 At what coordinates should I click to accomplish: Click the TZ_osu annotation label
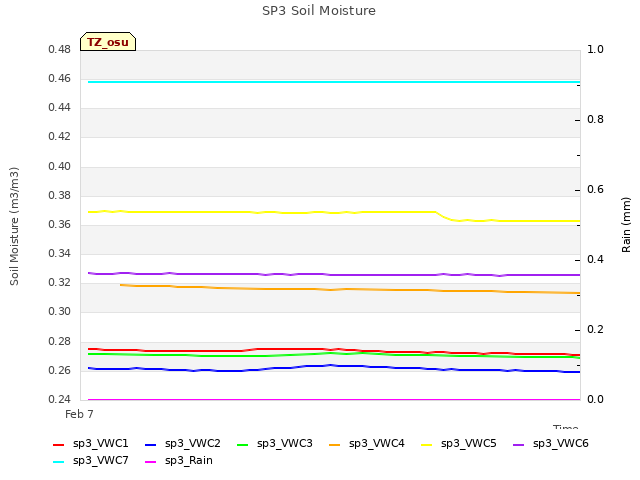tap(108, 42)
